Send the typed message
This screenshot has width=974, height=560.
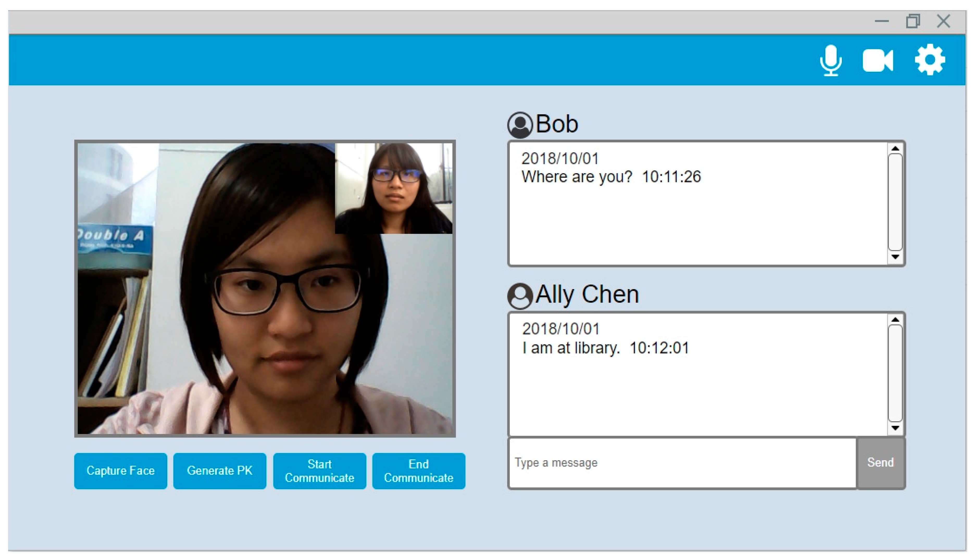pyautogui.click(x=881, y=463)
